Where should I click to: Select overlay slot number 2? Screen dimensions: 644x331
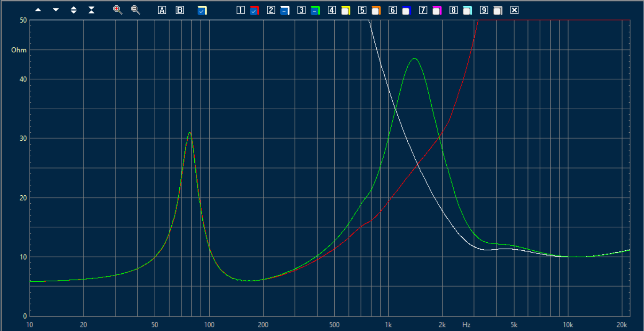pos(271,10)
